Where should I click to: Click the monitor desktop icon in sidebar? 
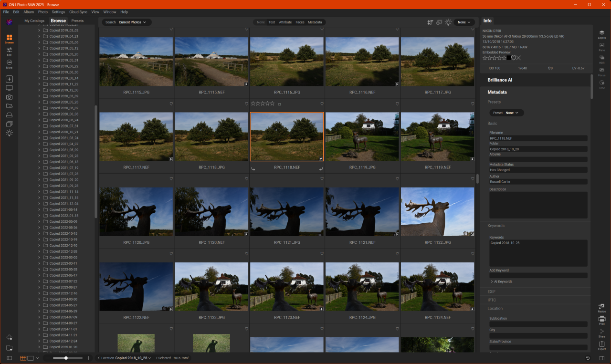9,88
